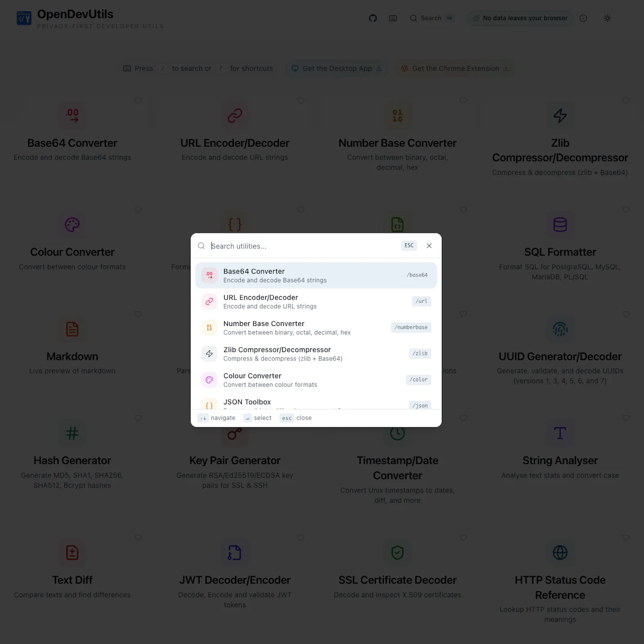Select Base64 Converter in search results
Viewport: 644px width, 644px height.
316,275
